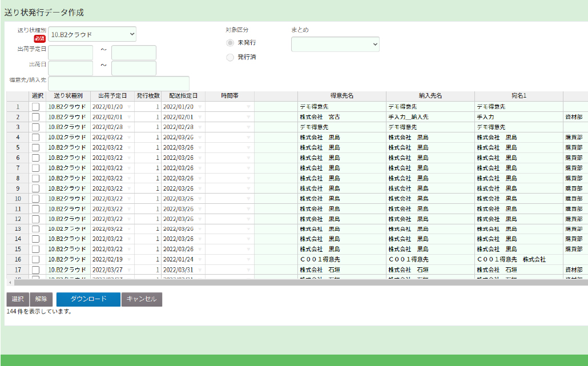This screenshot has width=588, height=366.
Task: Click the 株式会社 宮古 customer cell
Action: pyautogui.click(x=342, y=117)
